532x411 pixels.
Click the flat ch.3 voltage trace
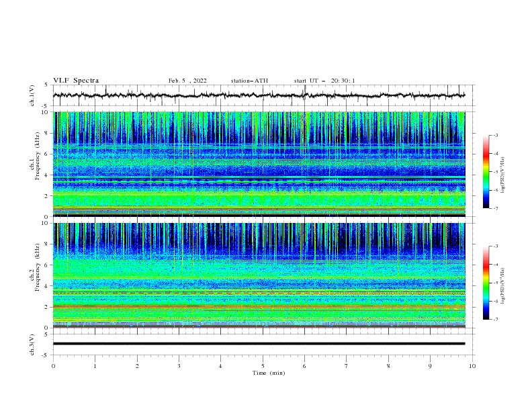(259, 344)
